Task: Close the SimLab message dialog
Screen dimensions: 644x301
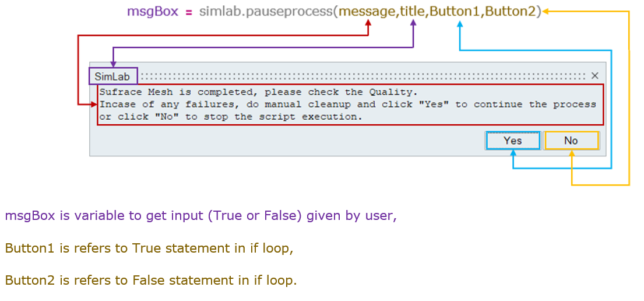Action: 594,76
